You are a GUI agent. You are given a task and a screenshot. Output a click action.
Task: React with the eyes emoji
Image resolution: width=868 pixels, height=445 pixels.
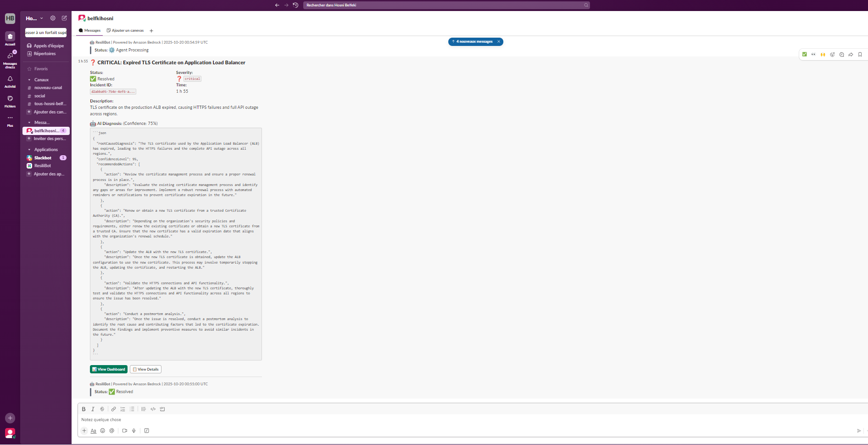click(813, 54)
